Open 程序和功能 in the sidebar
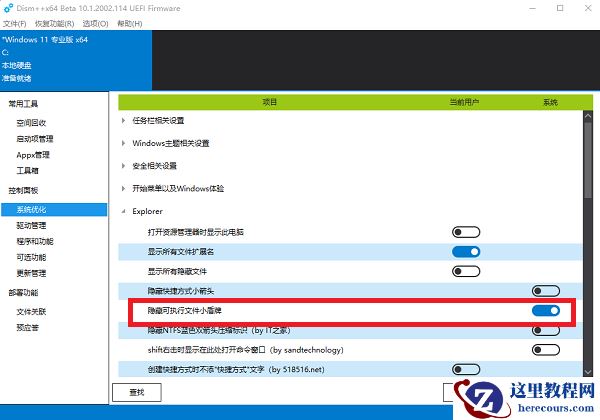The height and width of the screenshot is (420, 600). tap(35, 241)
